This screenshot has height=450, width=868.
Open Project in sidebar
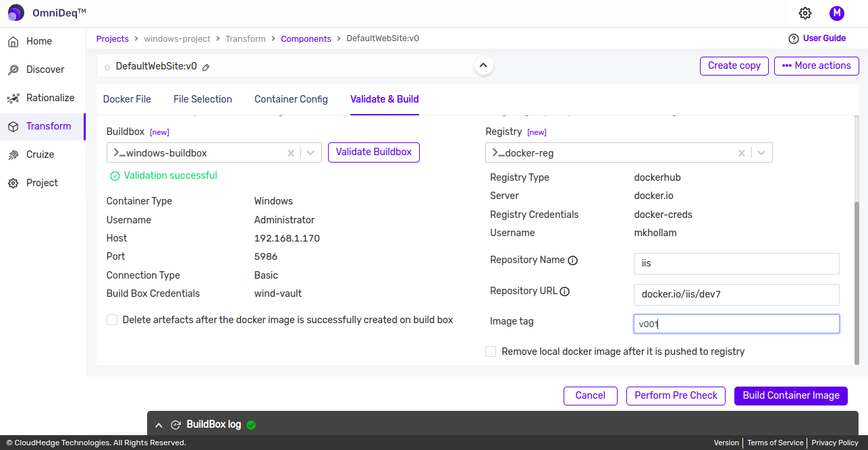(42, 183)
